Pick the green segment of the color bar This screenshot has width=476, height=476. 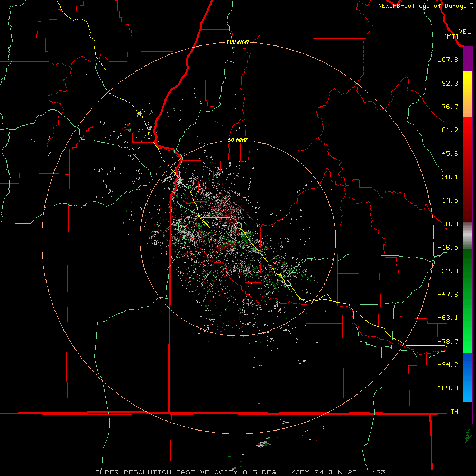click(x=467, y=300)
